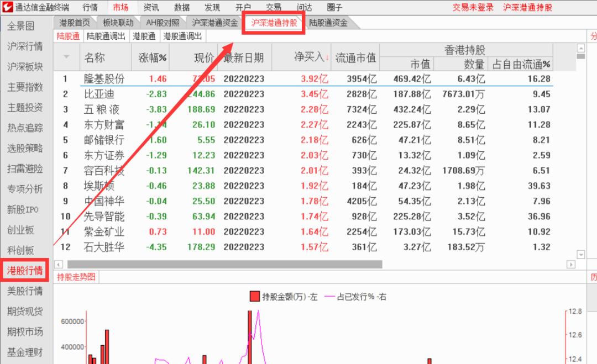Open the 数据 menu
597x364 pixels.
coord(182,7)
